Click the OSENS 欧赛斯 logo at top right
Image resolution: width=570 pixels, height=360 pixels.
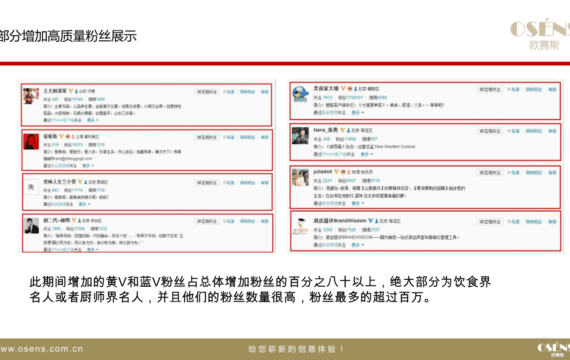click(x=540, y=35)
